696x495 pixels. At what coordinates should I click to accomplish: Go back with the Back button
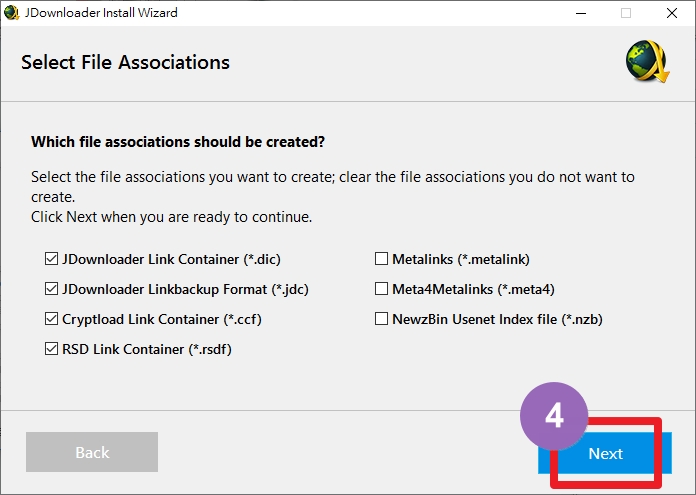(92, 452)
